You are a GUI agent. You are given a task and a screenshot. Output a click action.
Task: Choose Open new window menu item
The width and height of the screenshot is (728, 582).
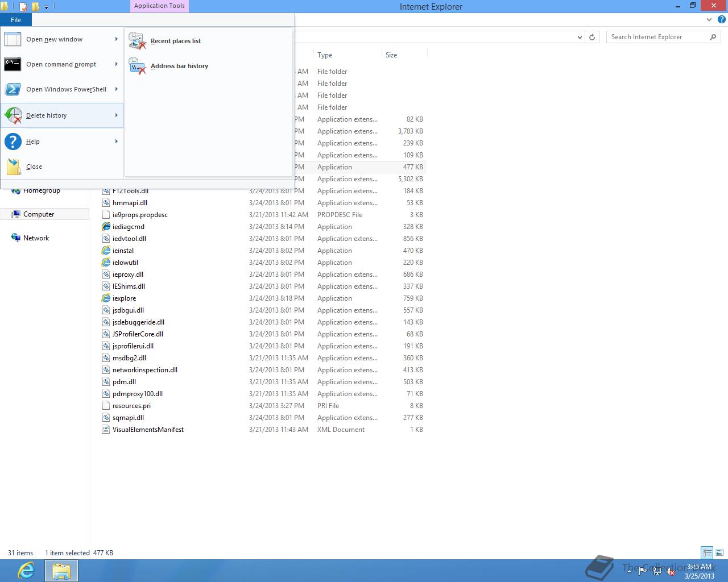[62, 39]
